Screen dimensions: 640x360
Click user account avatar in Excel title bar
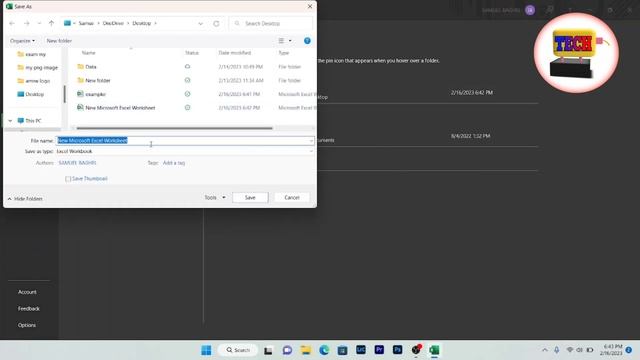coord(530,10)
